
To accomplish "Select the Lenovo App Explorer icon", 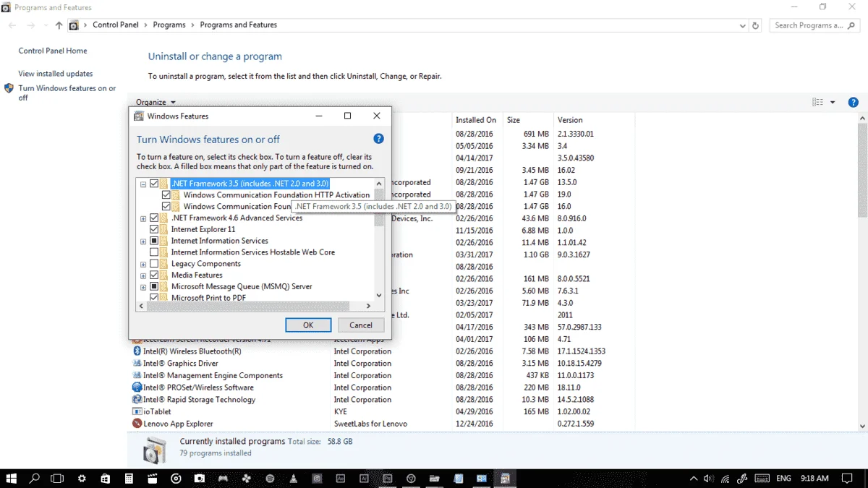I will pyautogui.click(x=137, y=424).
